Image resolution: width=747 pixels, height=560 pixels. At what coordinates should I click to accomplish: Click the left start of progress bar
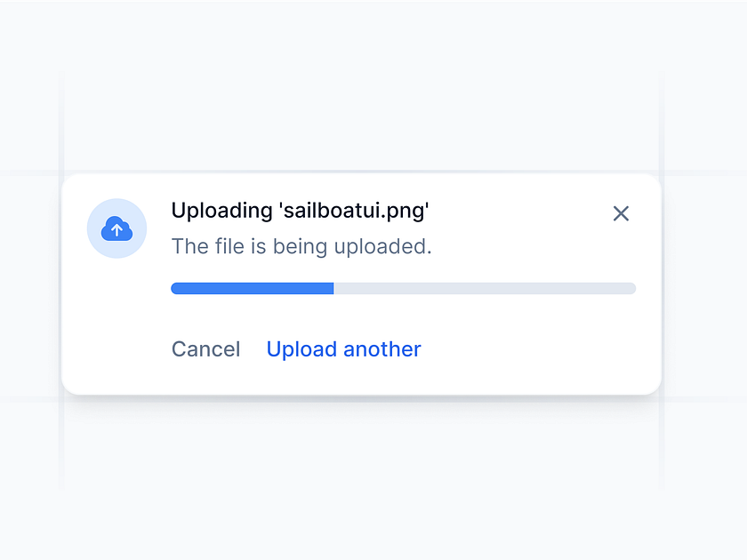175,288
